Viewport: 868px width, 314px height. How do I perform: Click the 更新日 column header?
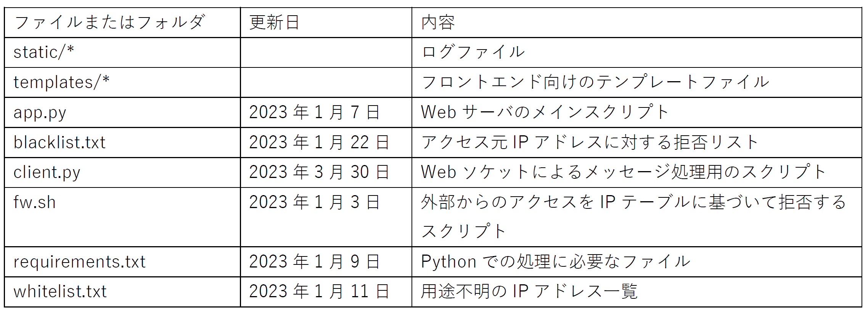(x=274, y=22)
